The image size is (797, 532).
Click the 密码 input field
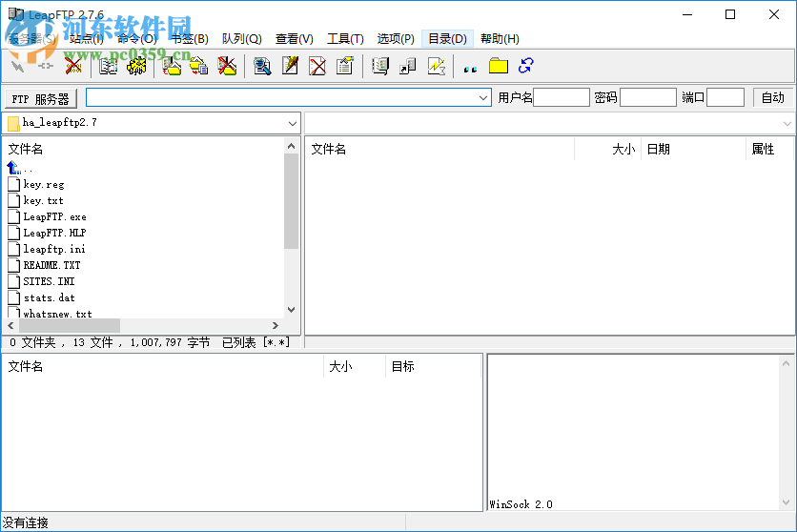[648, 97]
